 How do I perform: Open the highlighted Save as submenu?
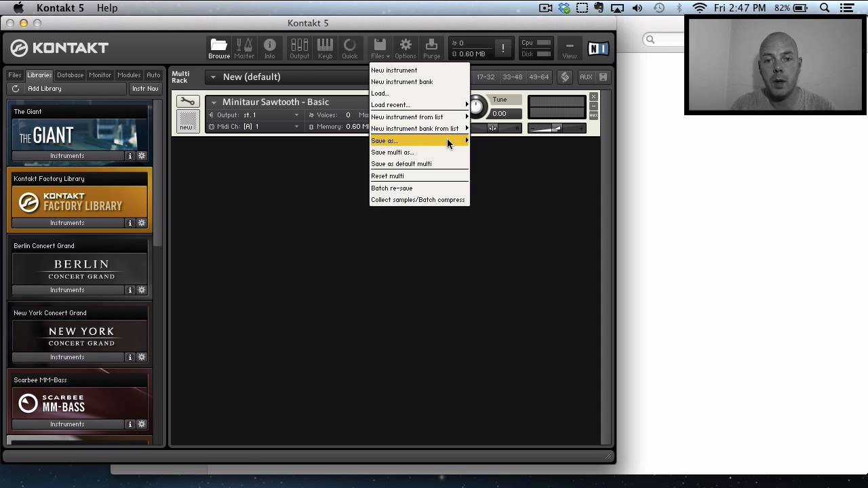tap(419, 141)
